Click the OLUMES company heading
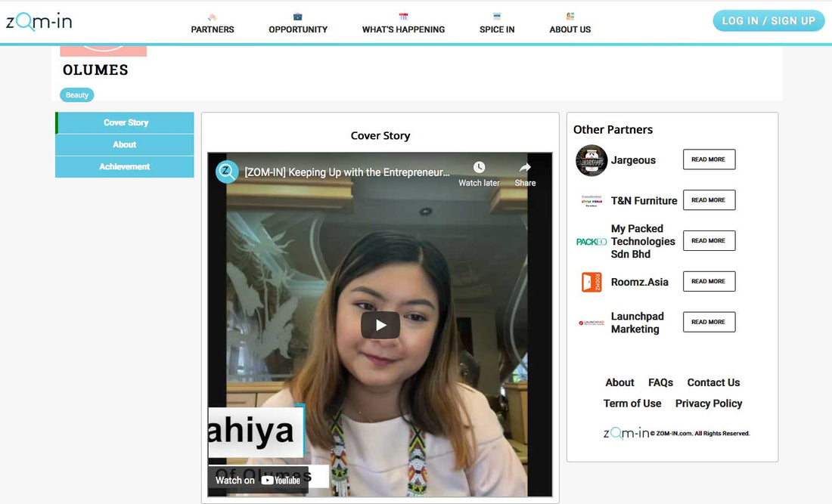Image resolution: width=832 pixels, height=504 pixels. 95,70
